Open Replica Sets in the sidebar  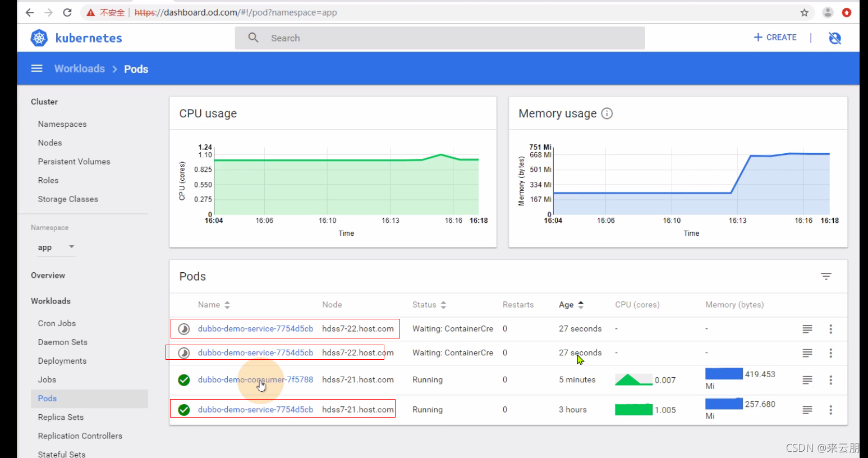[61, 417]
